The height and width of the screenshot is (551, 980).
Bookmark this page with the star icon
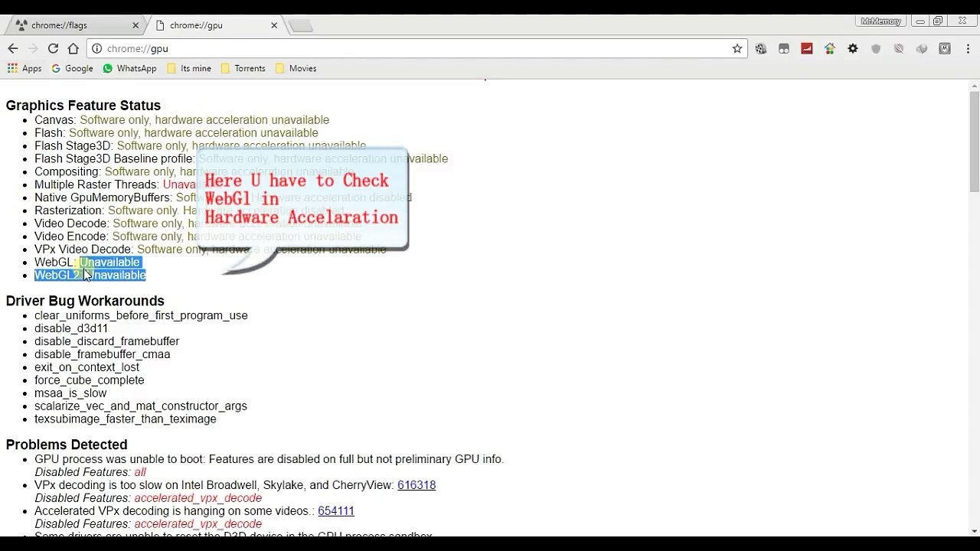point(737,48)
